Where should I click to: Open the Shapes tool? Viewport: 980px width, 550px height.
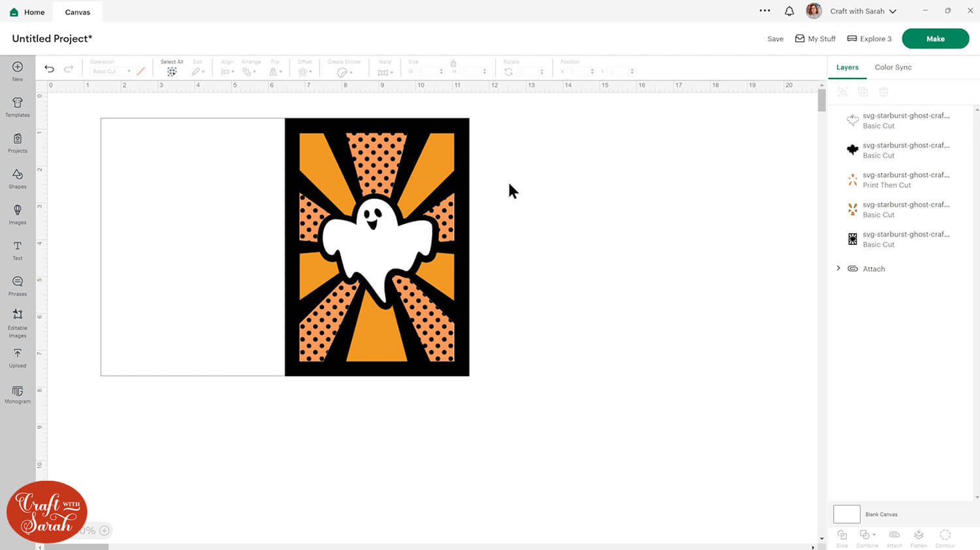pyautogui.click(x=18, y=178)
